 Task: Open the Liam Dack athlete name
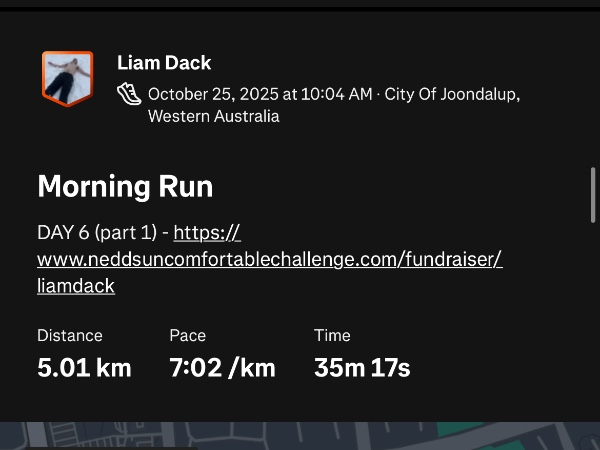(x=164, y=63)
